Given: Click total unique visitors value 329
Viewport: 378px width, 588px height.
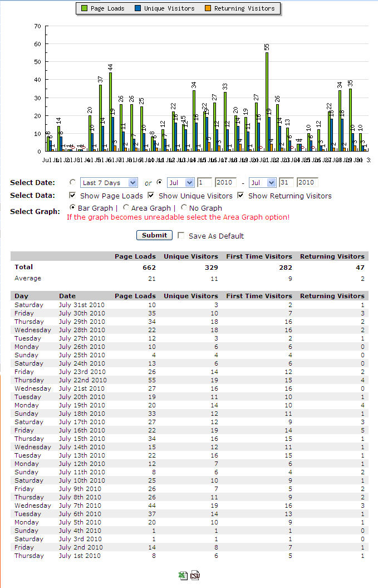Looking at the screenshot, I should click(x=212, y=268).
